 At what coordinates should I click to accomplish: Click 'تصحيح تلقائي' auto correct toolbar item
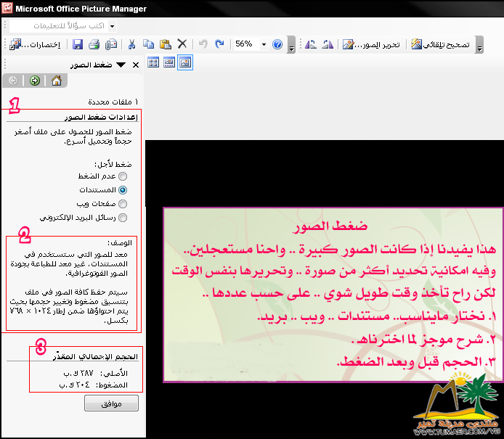pyautogui.click(x=440, y=44)
